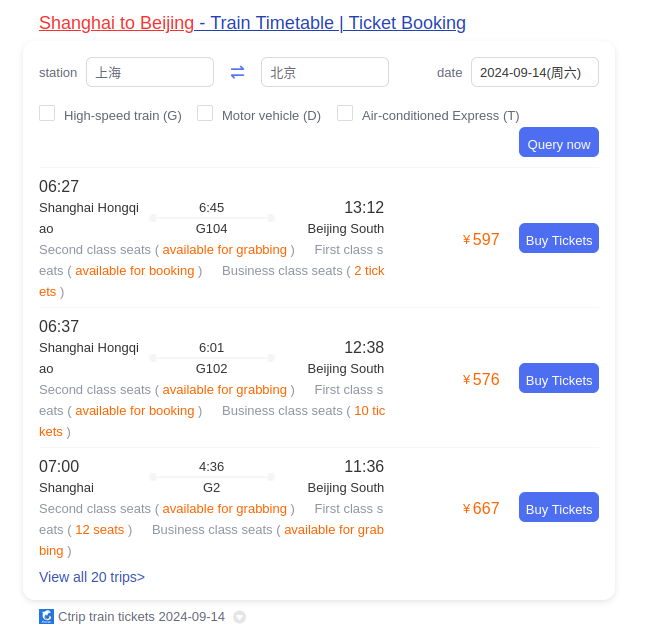The width and height of the screenshot is (651, 634).
Task: Open the date field showing 2024-09-14
Action: 534,72
